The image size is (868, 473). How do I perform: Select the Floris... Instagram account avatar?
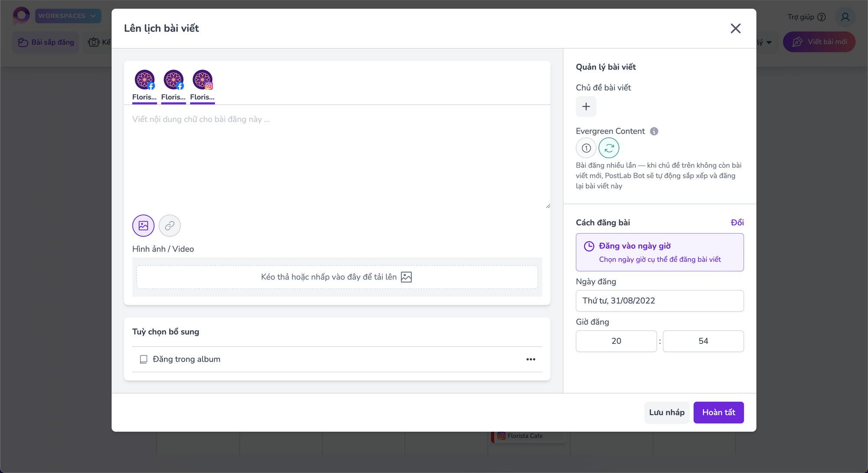coord(202,80)
